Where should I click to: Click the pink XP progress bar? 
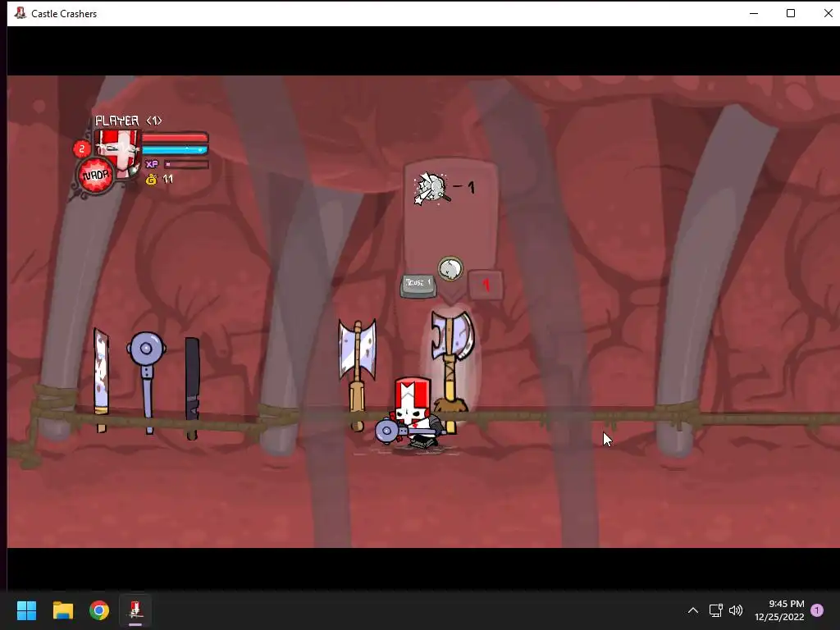pos(186,164)
